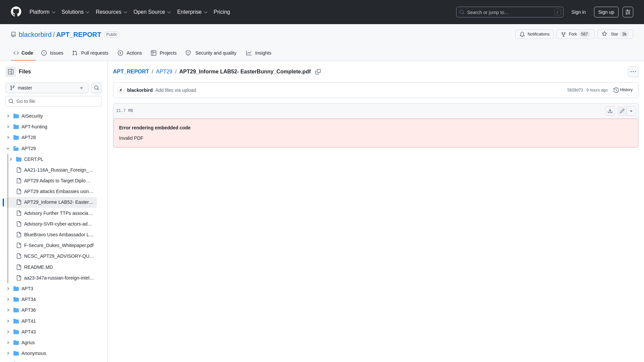Open the Enterprise menu
This screenshot has width=644, height=362.
coord(192,12)
